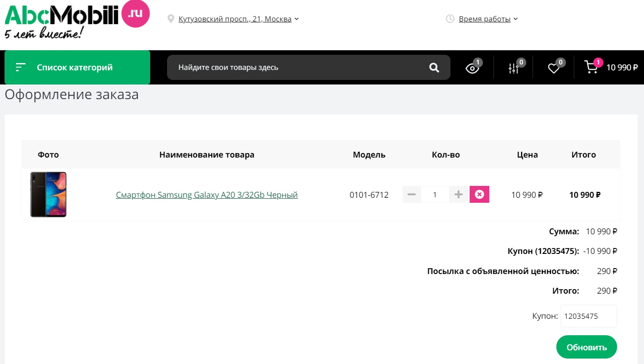Remove the item with pink X button
Screen dimensions: 644x364
click(x=479, y=195)
